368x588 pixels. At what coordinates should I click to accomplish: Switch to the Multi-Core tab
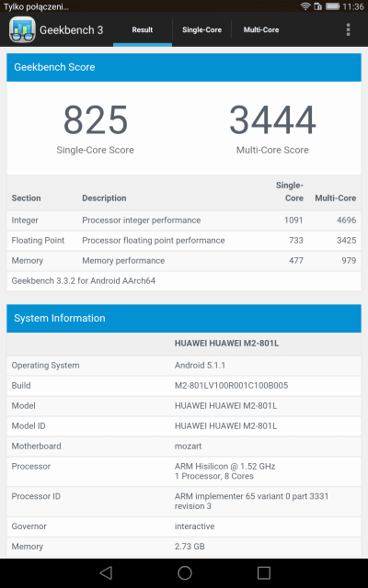[261, 30]
